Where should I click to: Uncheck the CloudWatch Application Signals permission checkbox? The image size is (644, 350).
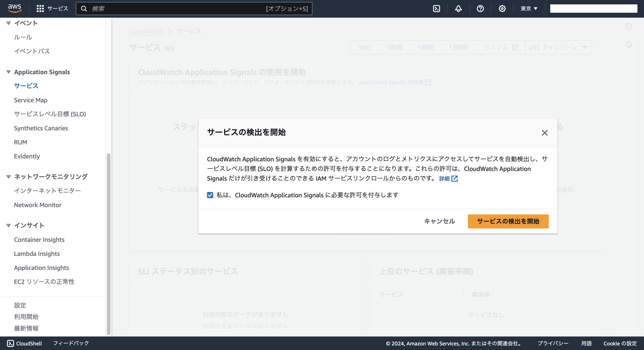pos(210,195)
